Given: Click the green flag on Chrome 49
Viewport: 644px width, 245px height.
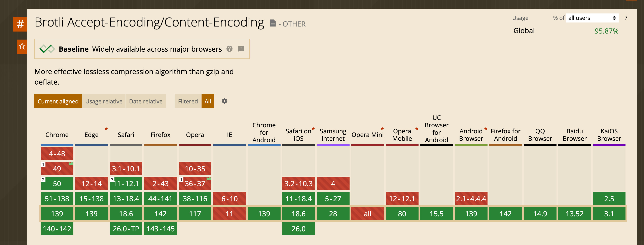Looking at the screenshot, I should 71,164.
